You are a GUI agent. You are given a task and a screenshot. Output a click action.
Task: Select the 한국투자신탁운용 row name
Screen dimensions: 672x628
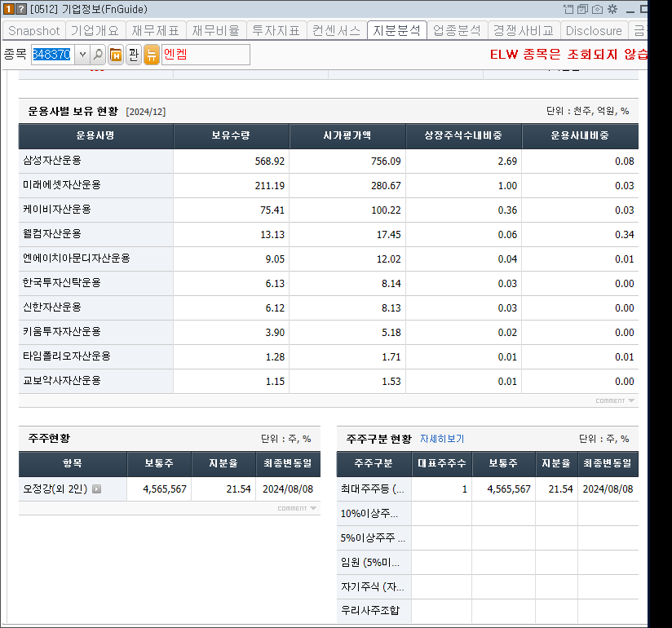pos(62,282)
